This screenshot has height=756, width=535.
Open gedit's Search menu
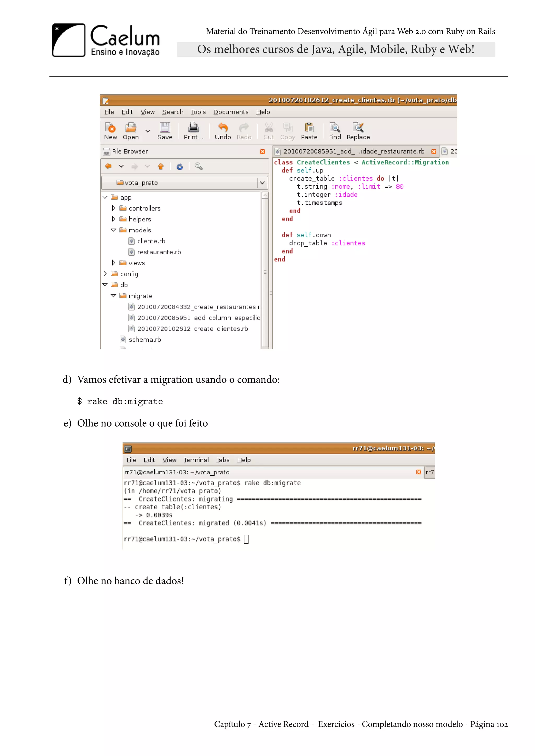pyautogui.click(x=173, y=112)
